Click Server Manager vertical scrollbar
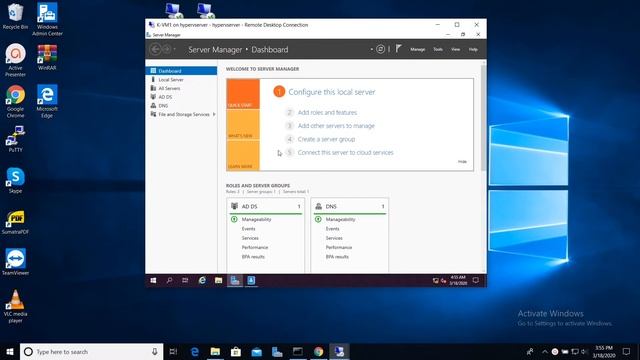 pyautogui.click(x=484, y=117)
